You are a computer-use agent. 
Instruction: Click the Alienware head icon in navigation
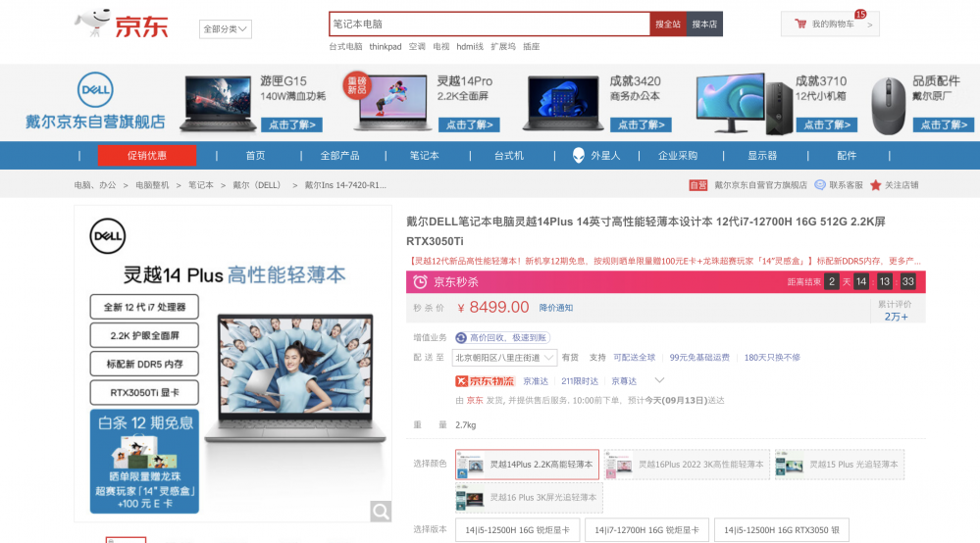tap(580, 155)
